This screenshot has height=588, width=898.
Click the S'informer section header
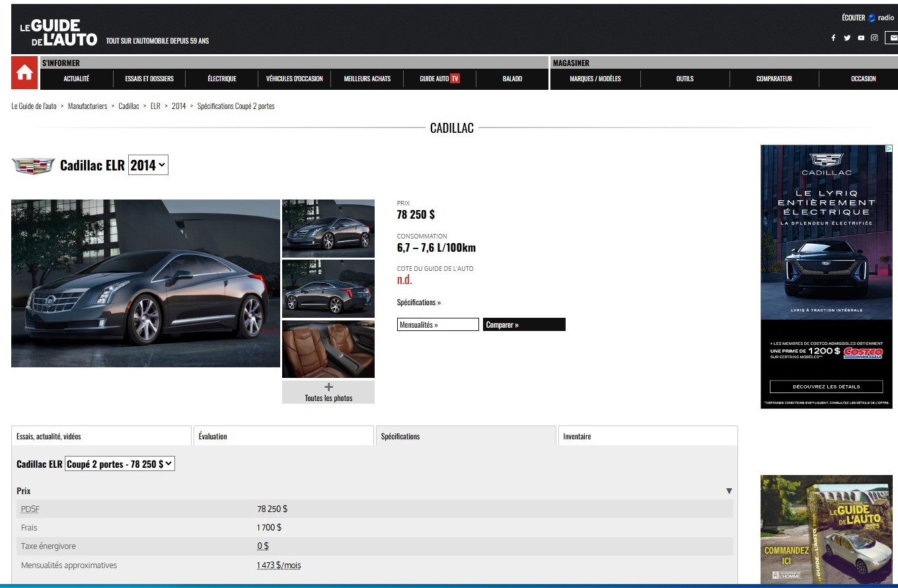pos(61,63)
